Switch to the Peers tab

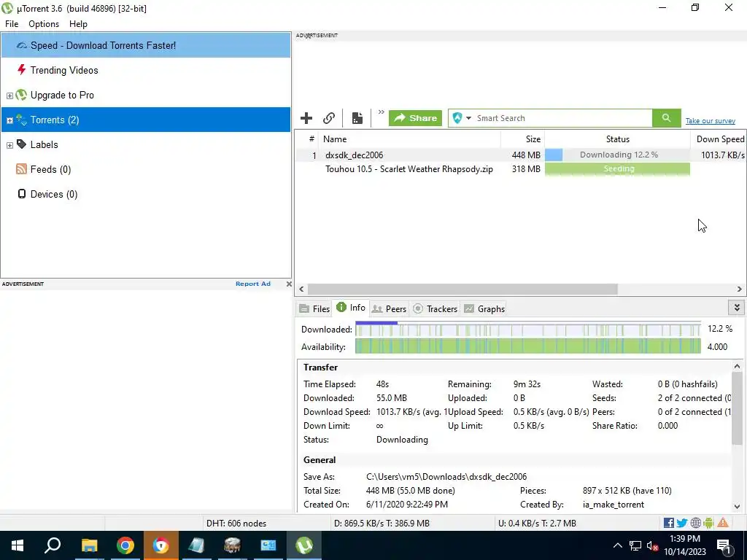coord(389,308)
